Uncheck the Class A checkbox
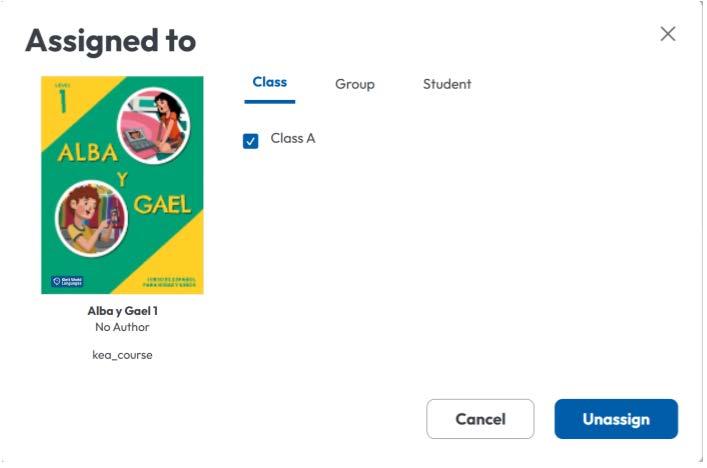Image resolution: width=707 pixels, height=468 pixels. (x=251, y=141)
